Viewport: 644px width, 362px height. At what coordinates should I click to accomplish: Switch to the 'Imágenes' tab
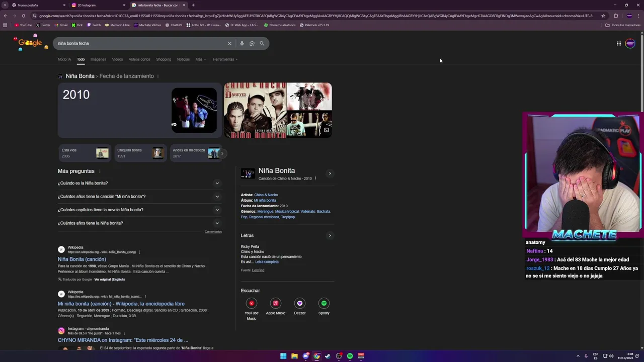tap(98, 59)
